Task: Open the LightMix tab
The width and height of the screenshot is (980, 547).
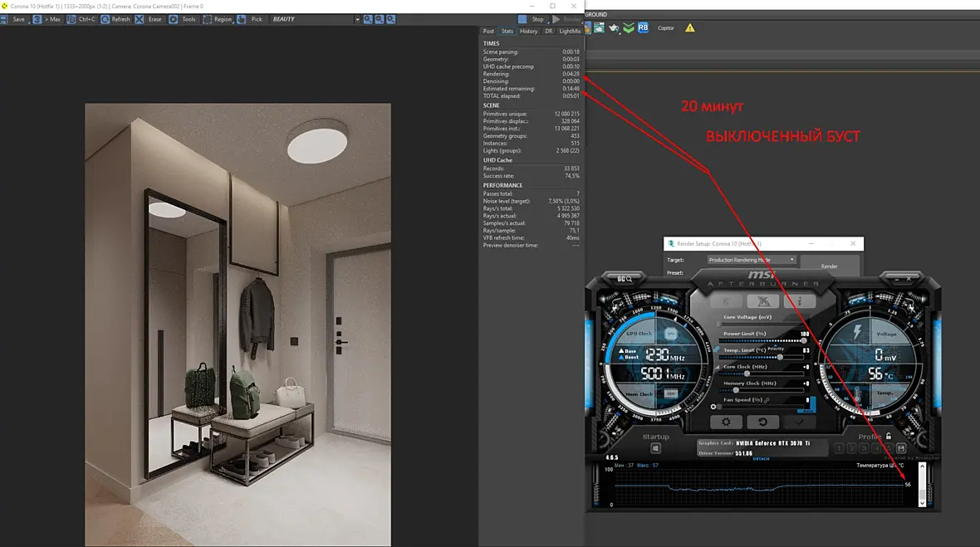Action: coord(570,32)
